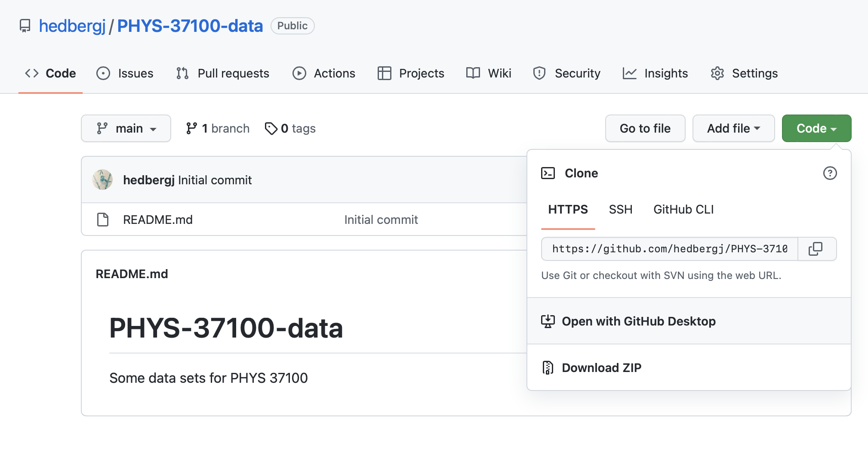The width and height of the screenshot is (868, 465).
Task: Open the hedbergj user profile link
Action: pyautogui.click(x=72, y=26)
